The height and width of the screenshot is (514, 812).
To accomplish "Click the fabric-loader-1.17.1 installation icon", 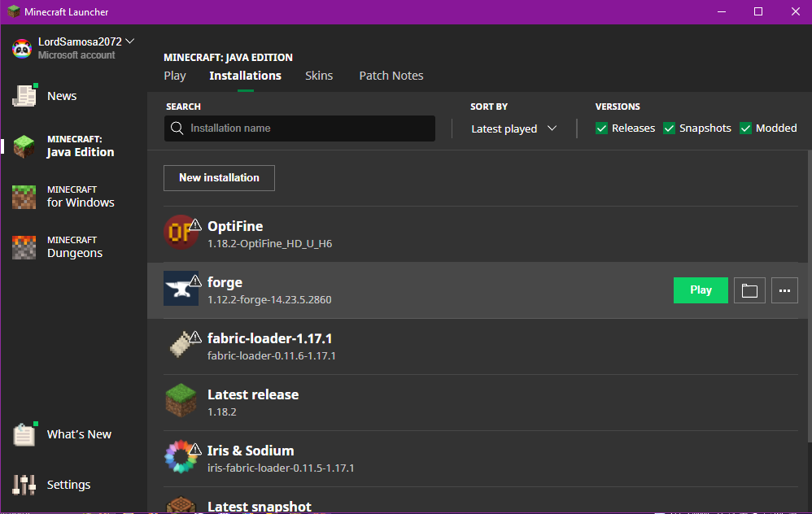I will point(181,345).
